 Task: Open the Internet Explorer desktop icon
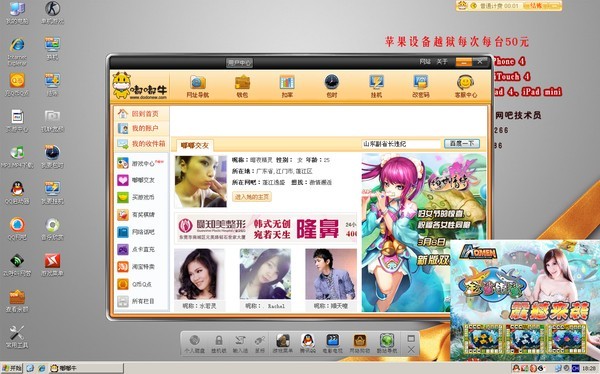pos(17,52)
